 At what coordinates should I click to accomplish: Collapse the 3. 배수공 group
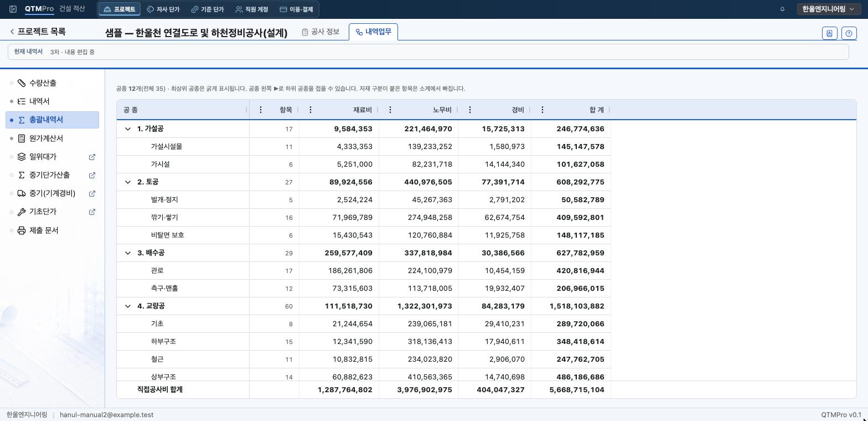pos(128,253)
